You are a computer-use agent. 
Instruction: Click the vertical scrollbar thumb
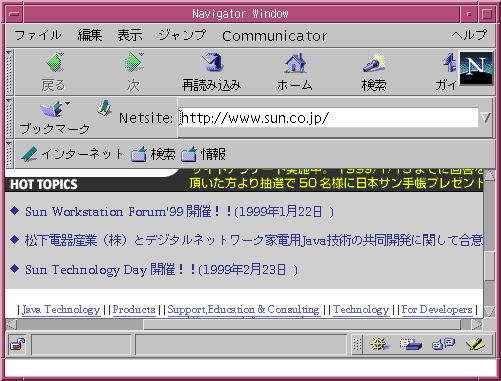pos(489,266)
